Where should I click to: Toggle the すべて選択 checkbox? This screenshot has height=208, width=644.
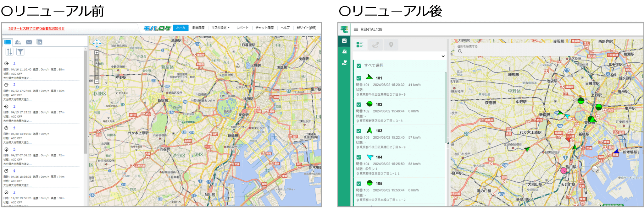tap(359, 66)
